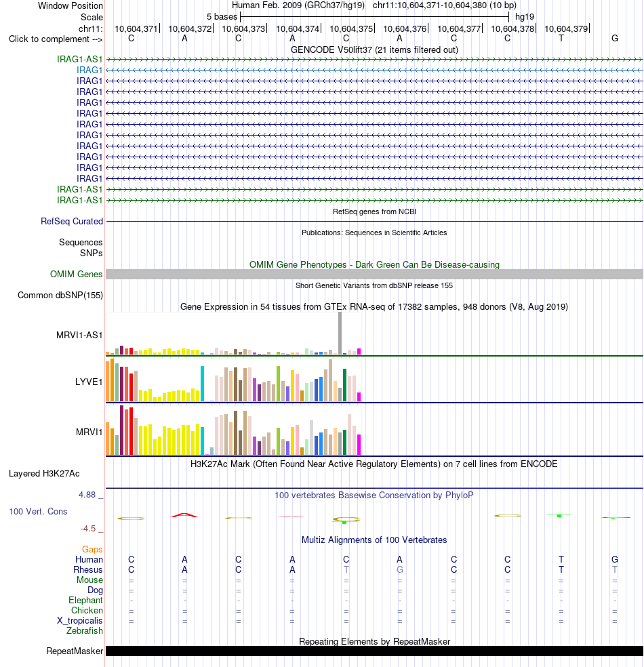Open 'Multiz Alignments of 100 Vertebrates' track title
Screen dimensions: 644x667
(x=374, y=540)
